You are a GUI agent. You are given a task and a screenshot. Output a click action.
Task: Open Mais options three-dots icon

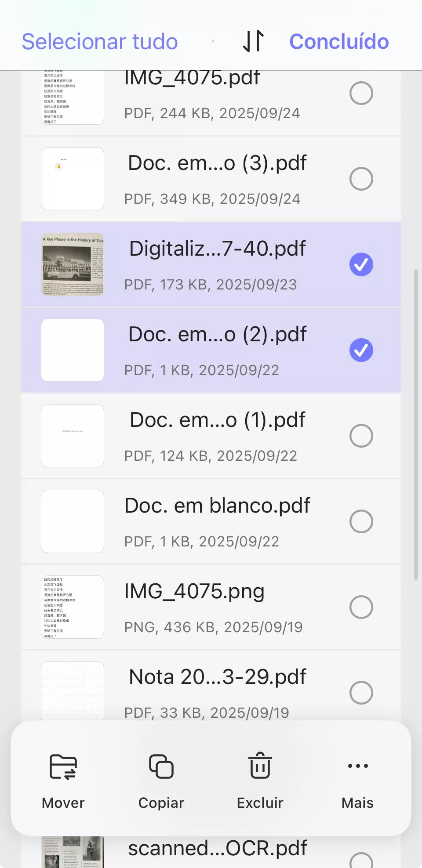358,766
